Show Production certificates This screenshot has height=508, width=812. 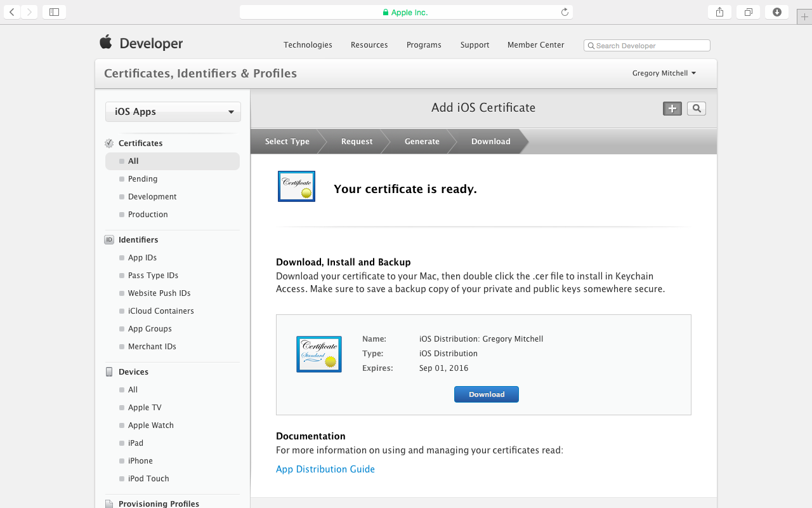[148, 215]
